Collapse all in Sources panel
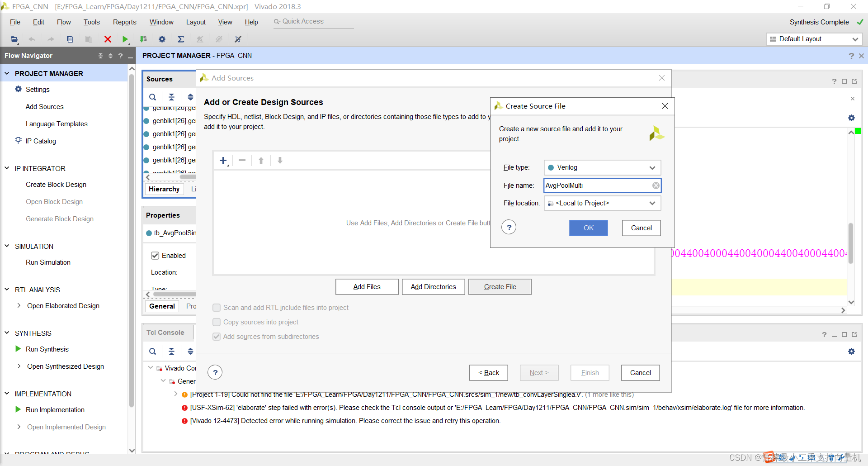 click(171, 97)
